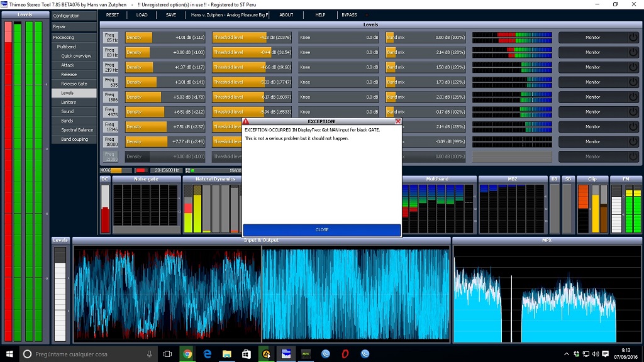Toggle the power icon on the 21000 band row
The width and height of the screenshot is (644, 362).
click(x=633, y=156)
